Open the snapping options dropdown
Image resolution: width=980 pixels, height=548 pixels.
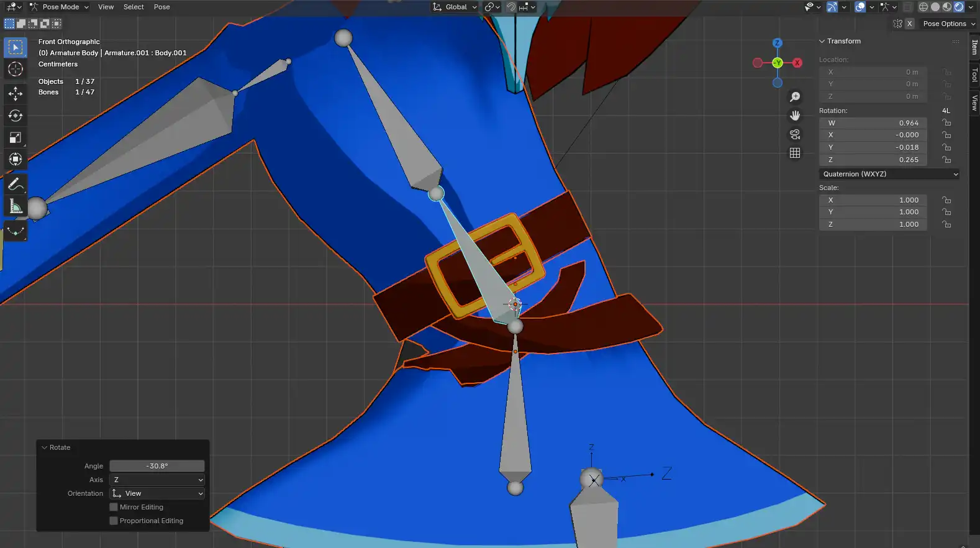click(527, 7)
